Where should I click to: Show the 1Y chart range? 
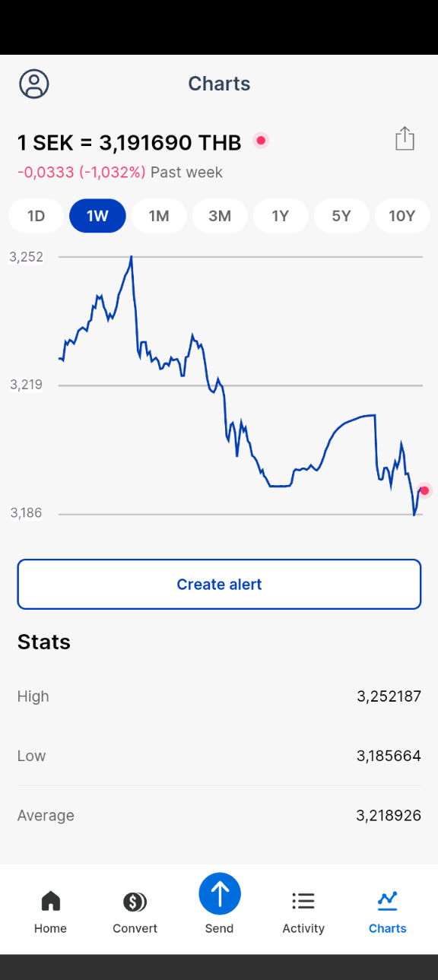click(281, 216)
